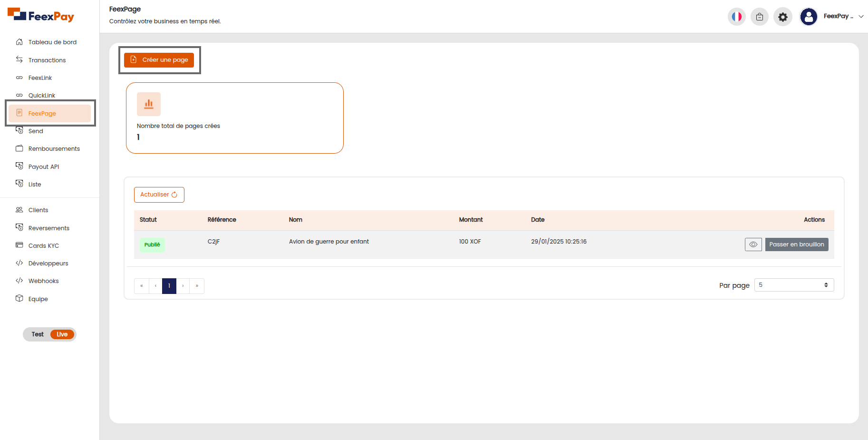Viewport: 868px width, 440px height.
Task: Click the FeexPay account name in header
Action: pyautogui.click(x=838, y=16)
